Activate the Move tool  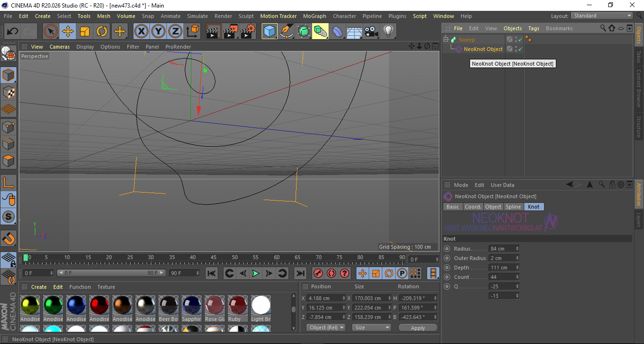(68, 32)
